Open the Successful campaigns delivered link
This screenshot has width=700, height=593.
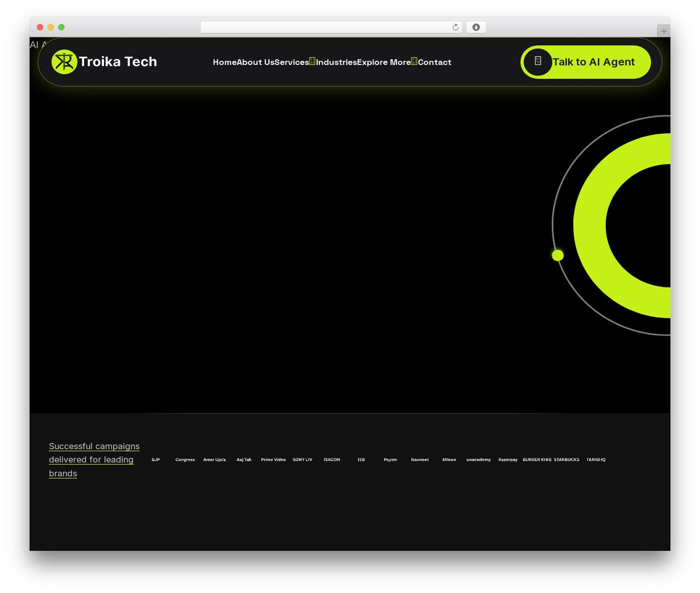pyautogui.click(x=94, y=460)
